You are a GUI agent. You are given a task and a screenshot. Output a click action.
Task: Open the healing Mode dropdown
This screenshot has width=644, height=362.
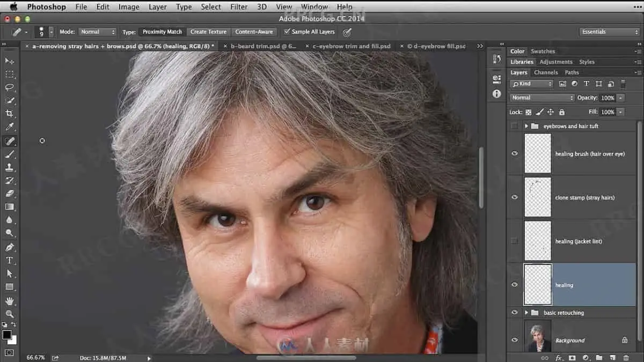[97, 32]
